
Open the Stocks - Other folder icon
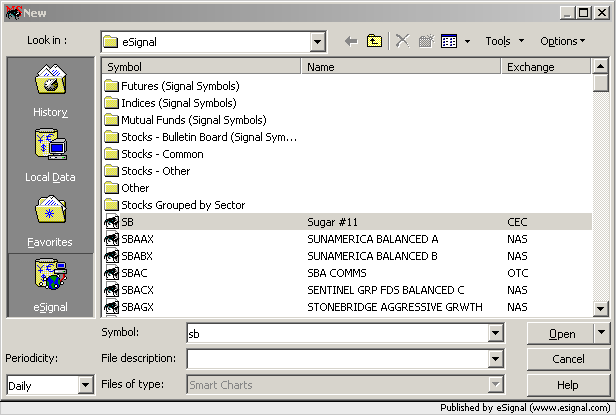tap(112, 171)
